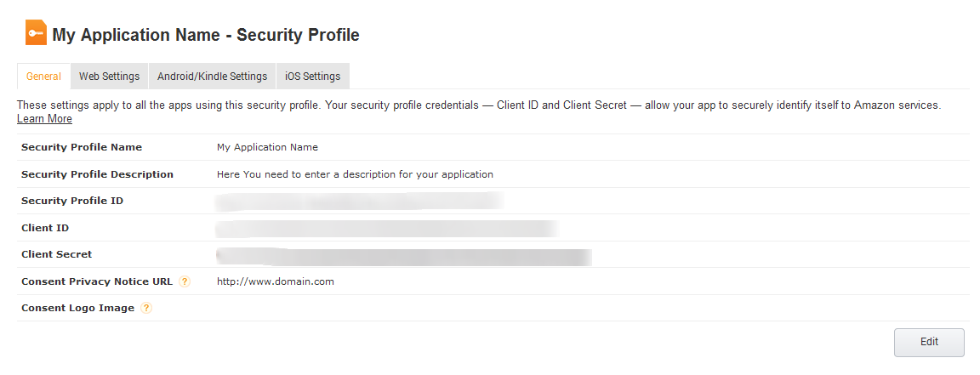Image resolution: width=980 pixels, height=375 pixels.
Task: Click the http://www.domain.com privacy URL value
Action: [275, 281]
